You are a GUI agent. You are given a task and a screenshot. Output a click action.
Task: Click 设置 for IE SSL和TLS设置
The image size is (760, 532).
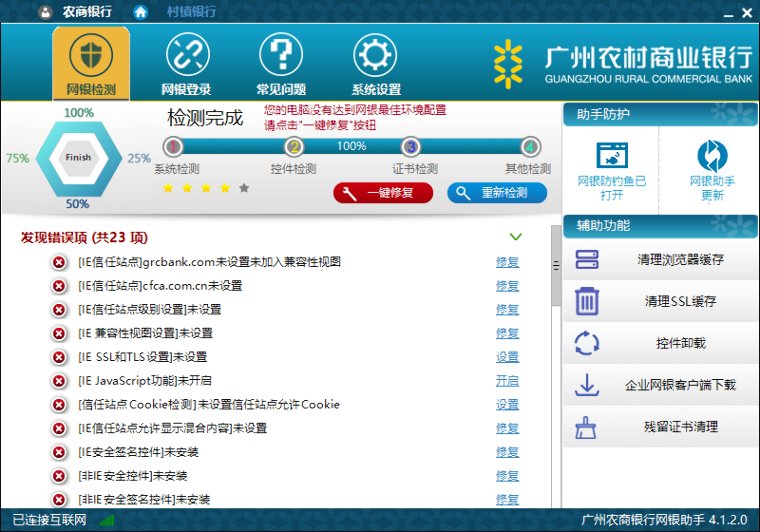pyautogui.click(x=507, y=357)
